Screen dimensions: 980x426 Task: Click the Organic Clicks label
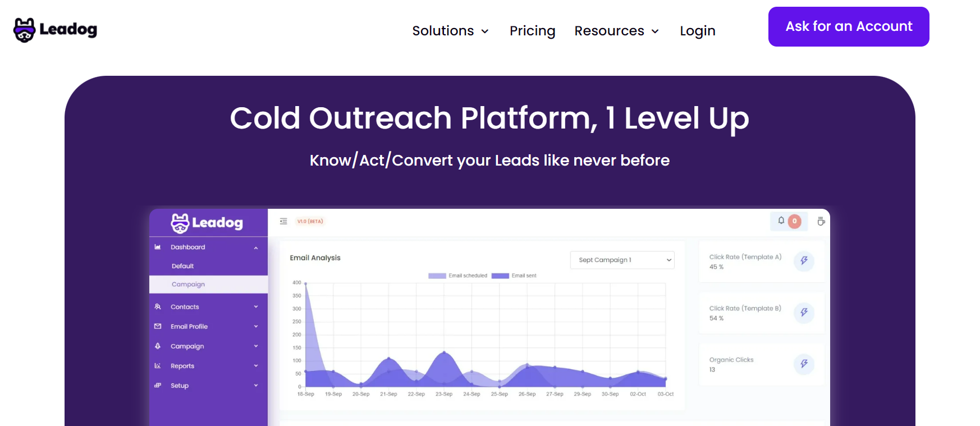(731, 360)
